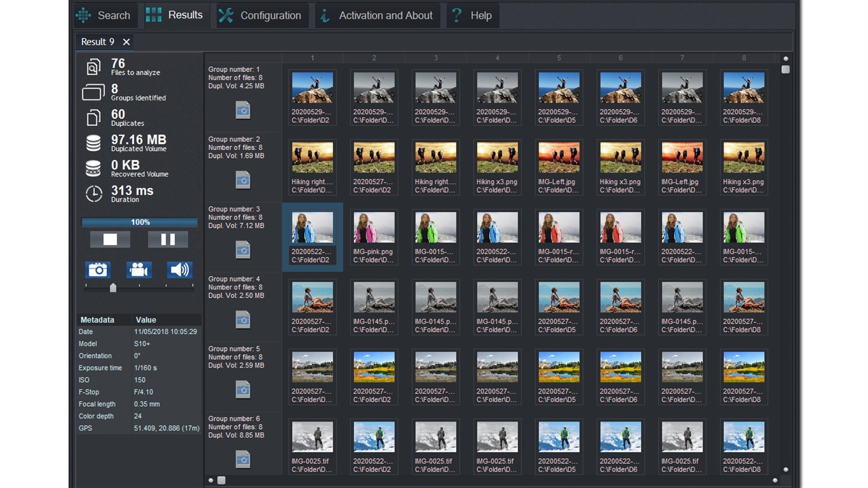Select the video search mode icon

[x=138, y=269]
